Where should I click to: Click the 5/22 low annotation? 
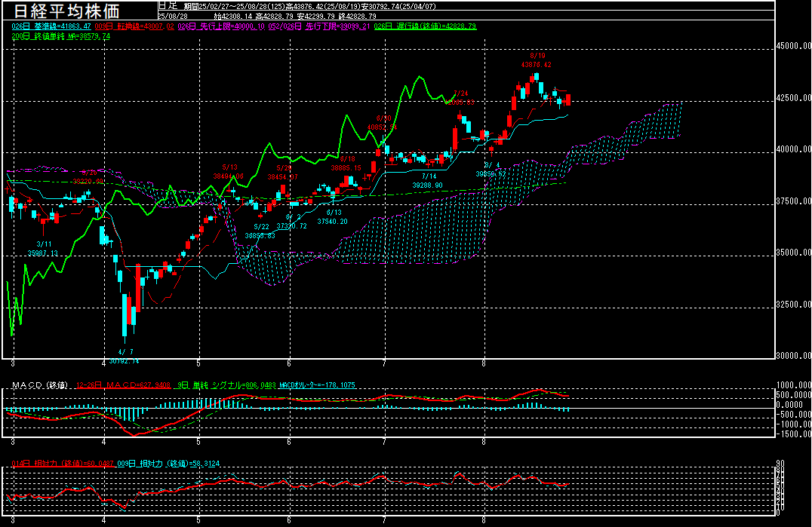click(x=260, y=231)
